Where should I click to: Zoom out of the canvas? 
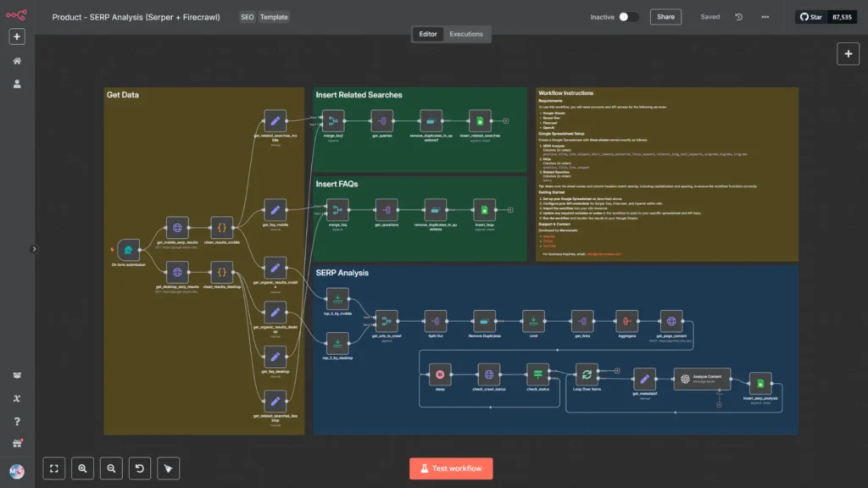coord(111,469)
